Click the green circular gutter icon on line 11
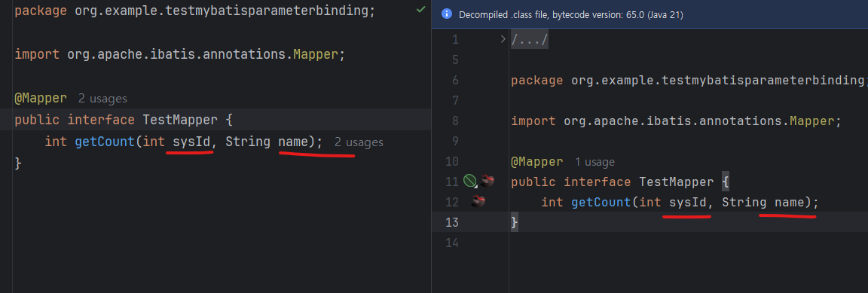 [x=469, y=181]
